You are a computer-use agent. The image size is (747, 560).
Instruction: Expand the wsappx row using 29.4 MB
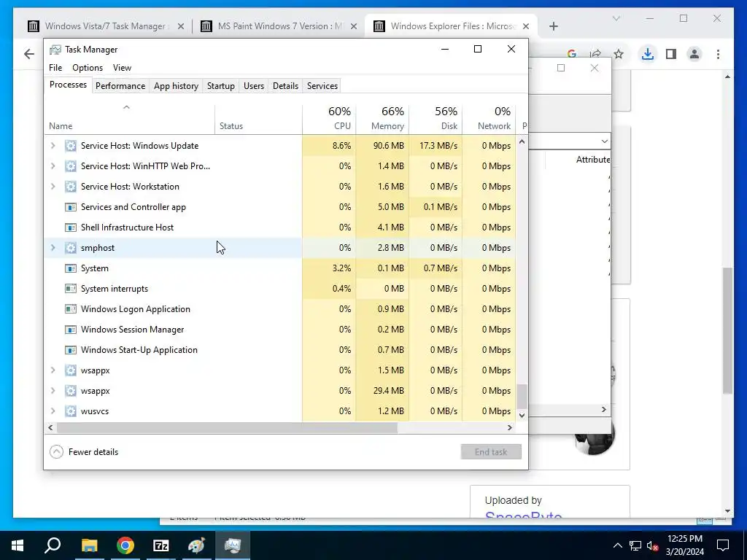point(53,391)
